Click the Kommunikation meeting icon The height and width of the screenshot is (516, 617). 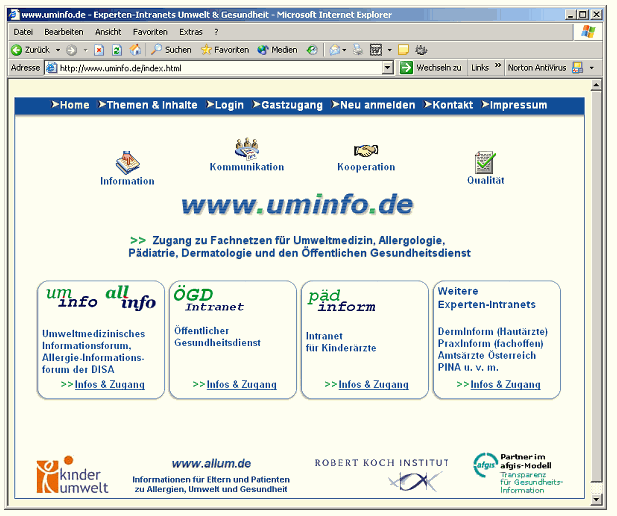pos(247,149)
